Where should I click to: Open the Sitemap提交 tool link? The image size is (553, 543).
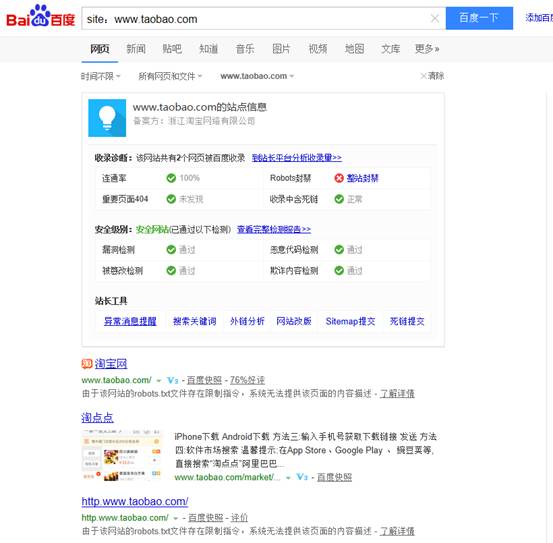[350, 321]
